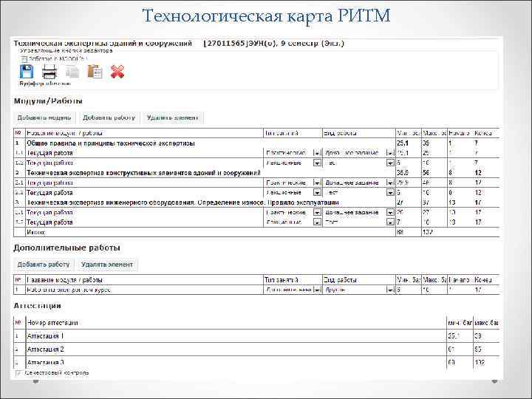Image resolution: width=532 pixels, height=399 pixels.
Task: Select module Техническая экспертиза конструктивных элементов зданий
Action: [143, 173]
